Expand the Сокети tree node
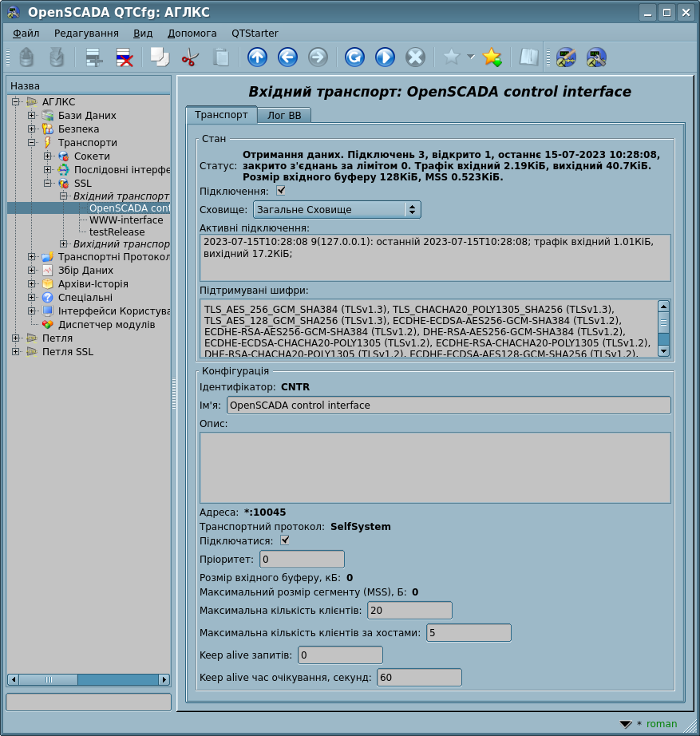The height and width of the screenshot is (736, 700). pos(47,156)
